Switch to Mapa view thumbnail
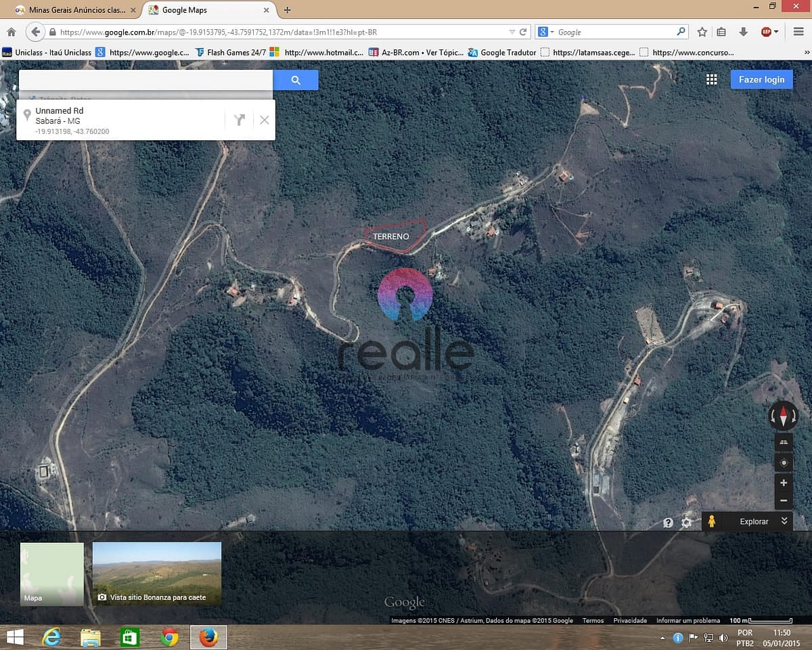 52,573
